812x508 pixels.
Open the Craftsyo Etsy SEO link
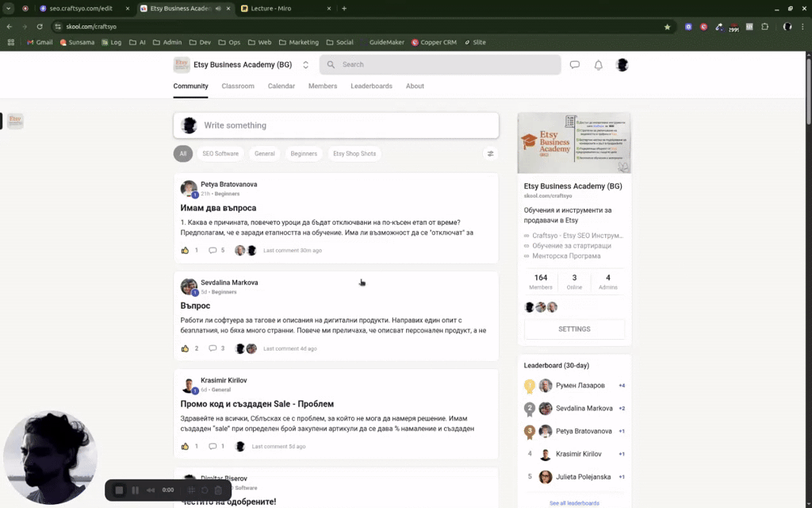pyautogui.click(x=577, y=235)
